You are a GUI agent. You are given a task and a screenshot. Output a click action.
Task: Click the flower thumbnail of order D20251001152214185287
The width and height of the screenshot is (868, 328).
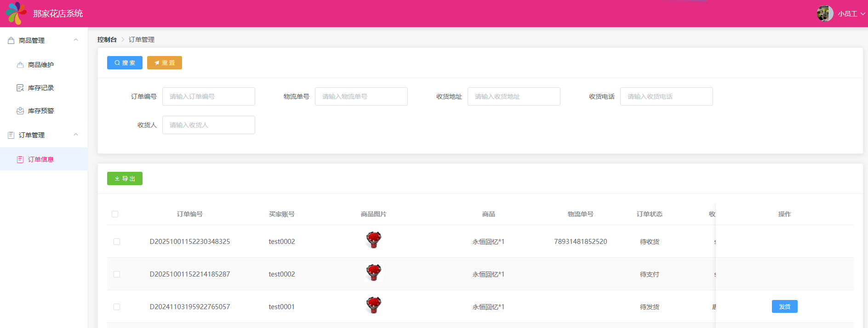374,273
